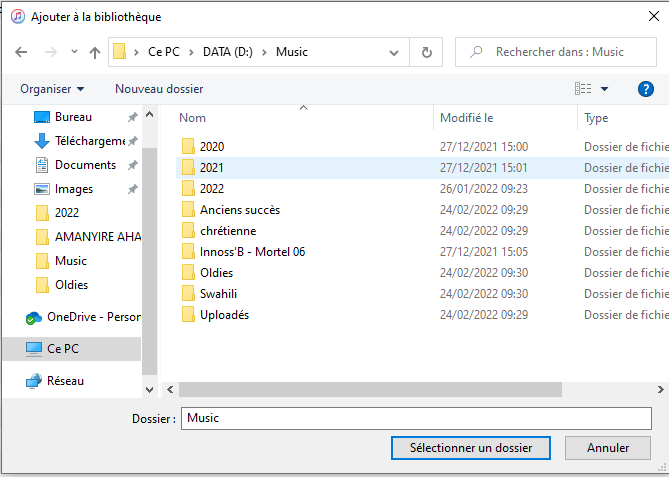The height and width of the screenshot is (477, 669).
Task: Sort files by the Nom column
Action: (x=192, y=118)
